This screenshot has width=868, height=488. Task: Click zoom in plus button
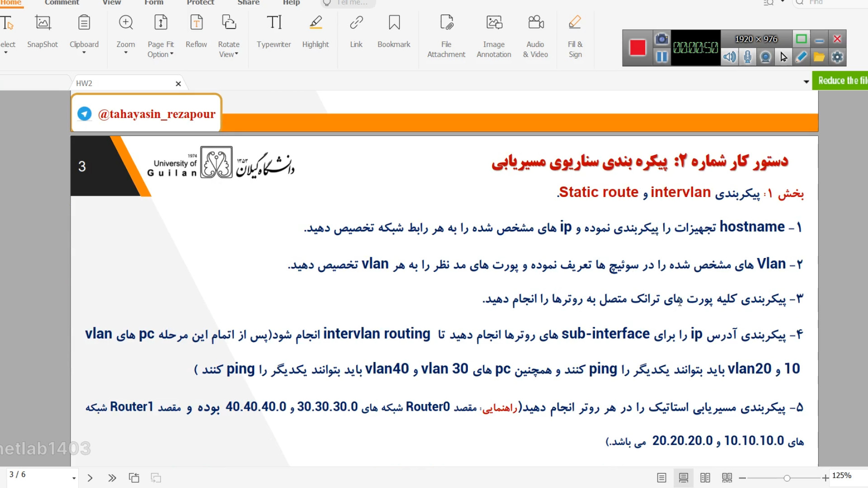click(826, 478)
